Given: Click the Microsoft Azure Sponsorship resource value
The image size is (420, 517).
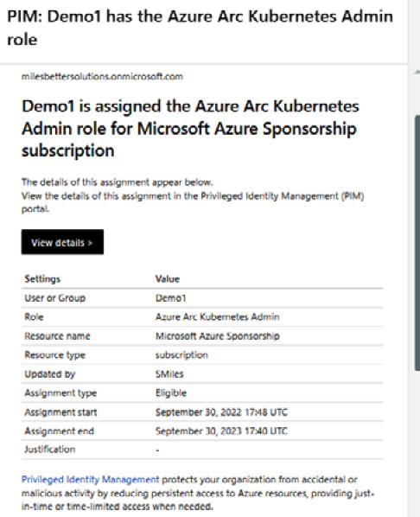Looking at the screenshot, I should 217,336.
